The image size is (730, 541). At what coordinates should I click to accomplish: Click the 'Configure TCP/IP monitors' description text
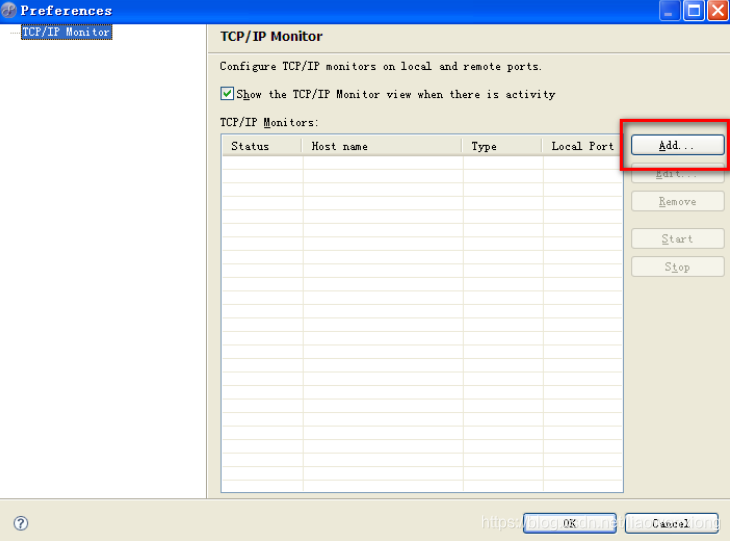[x=381, y=66]
